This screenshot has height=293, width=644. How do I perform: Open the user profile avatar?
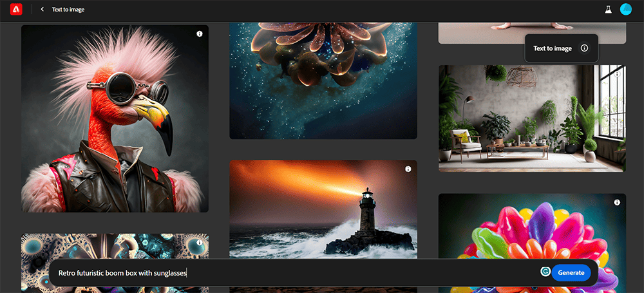tap(626, 10)
